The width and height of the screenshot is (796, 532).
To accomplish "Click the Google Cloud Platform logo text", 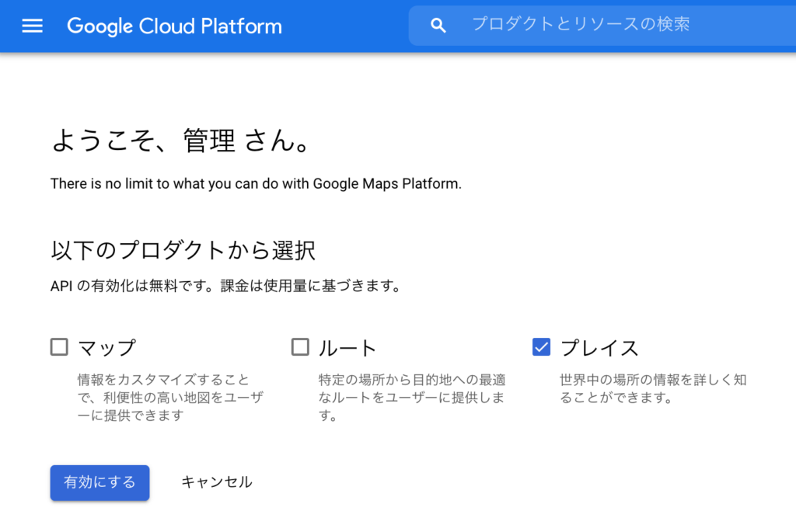I will click(174, 26).
